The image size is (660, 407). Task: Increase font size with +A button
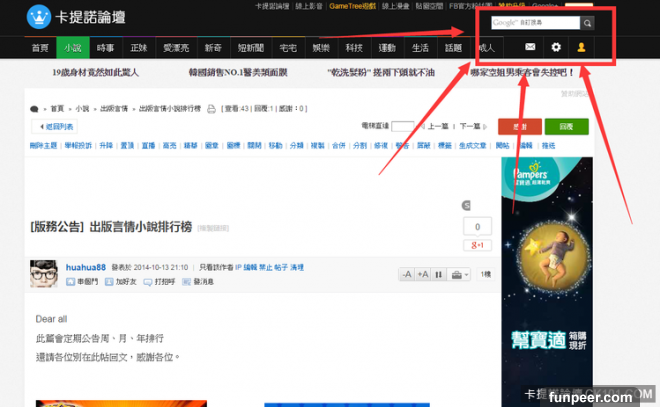coord(423,274)
